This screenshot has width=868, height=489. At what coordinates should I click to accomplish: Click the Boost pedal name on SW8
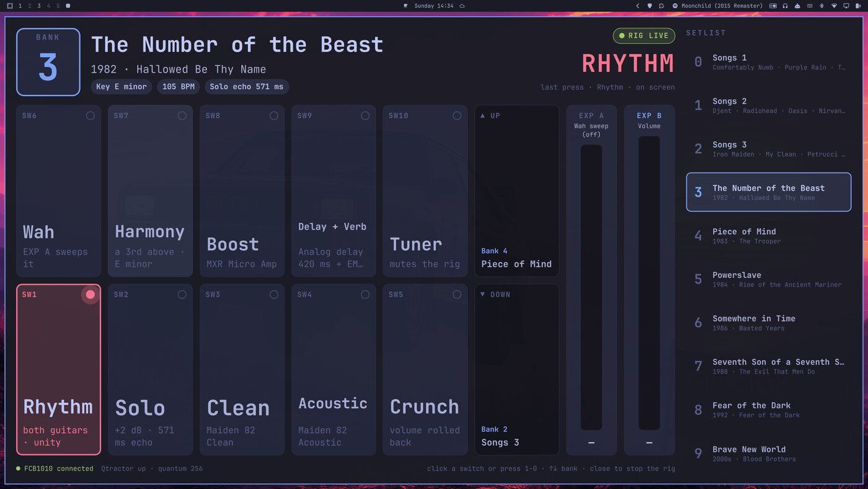pos(232,244)
